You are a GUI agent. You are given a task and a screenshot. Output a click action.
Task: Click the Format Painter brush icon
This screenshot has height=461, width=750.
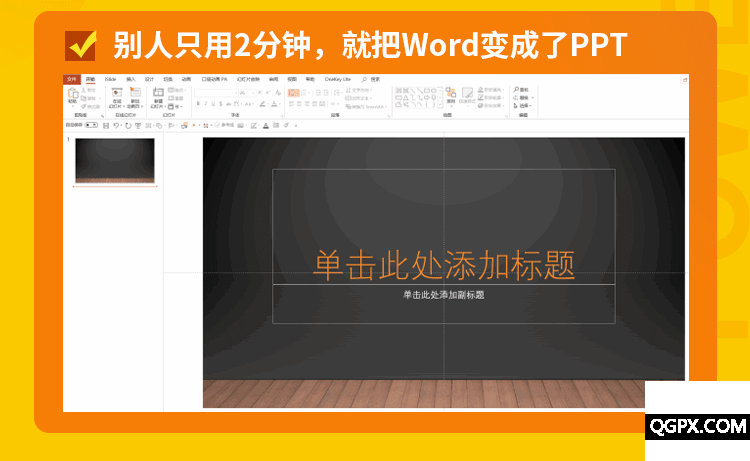(84, 107)
